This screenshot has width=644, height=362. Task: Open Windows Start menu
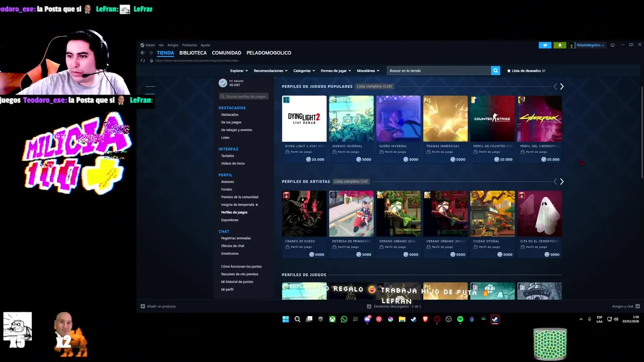tap(286, 319)
